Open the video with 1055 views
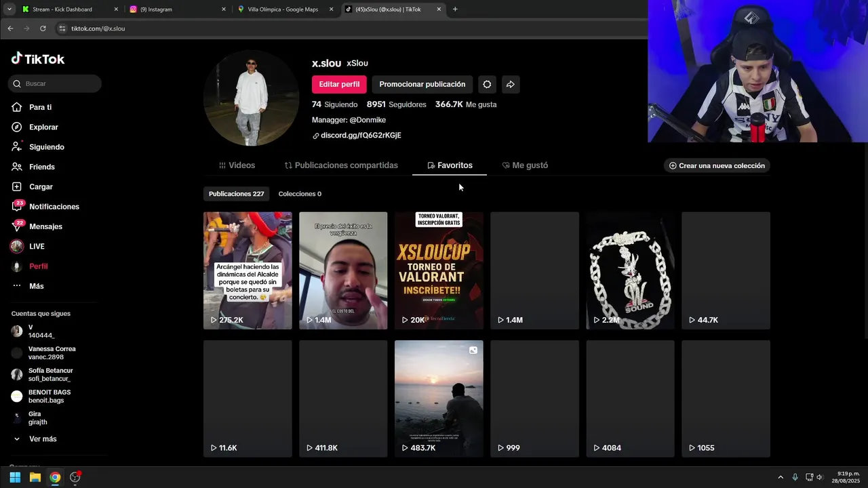Viewport: 868px width, 488px height. (x=726, y=399)
